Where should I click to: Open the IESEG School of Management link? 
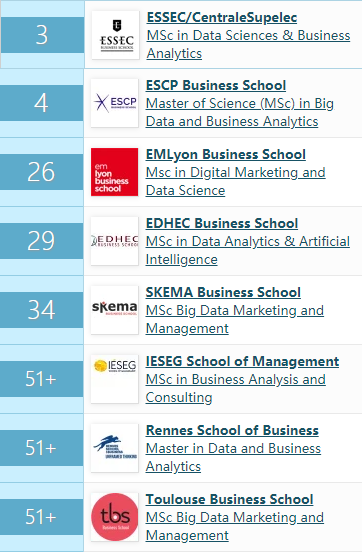coord(242,361)
